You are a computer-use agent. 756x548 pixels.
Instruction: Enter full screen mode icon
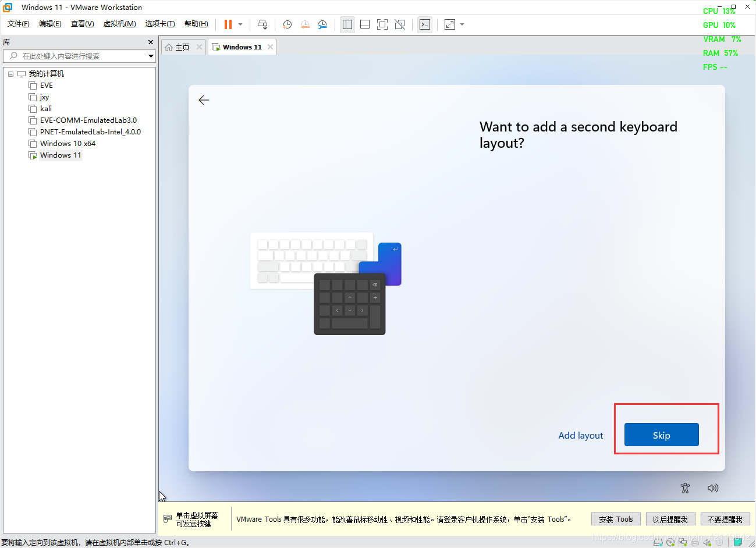(x=382, y=24)
